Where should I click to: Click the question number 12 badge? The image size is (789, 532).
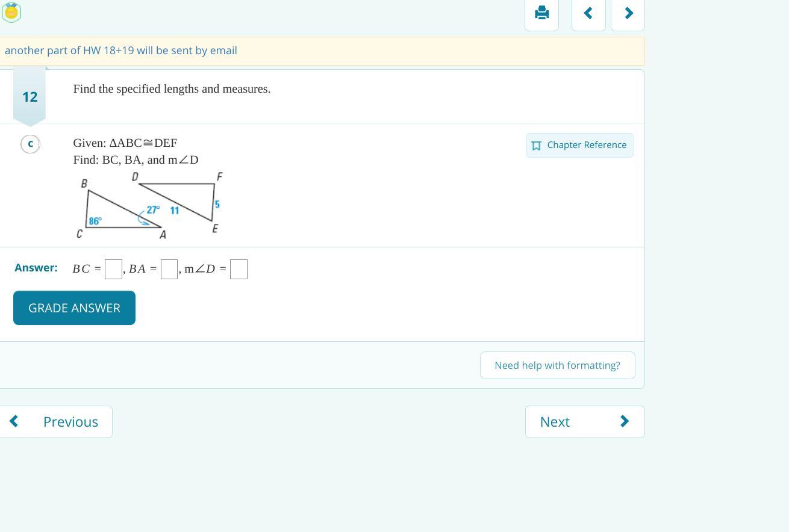[x=30, y=97]
